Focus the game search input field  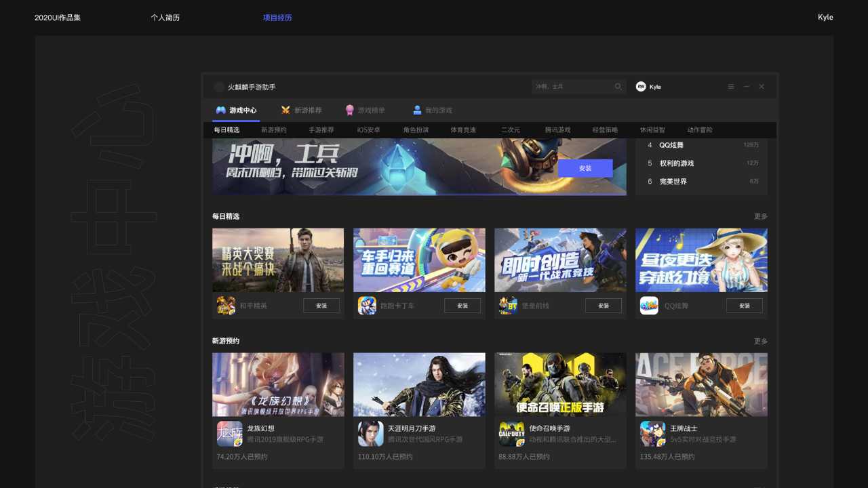pyautogui.click(x=579, y=87)
